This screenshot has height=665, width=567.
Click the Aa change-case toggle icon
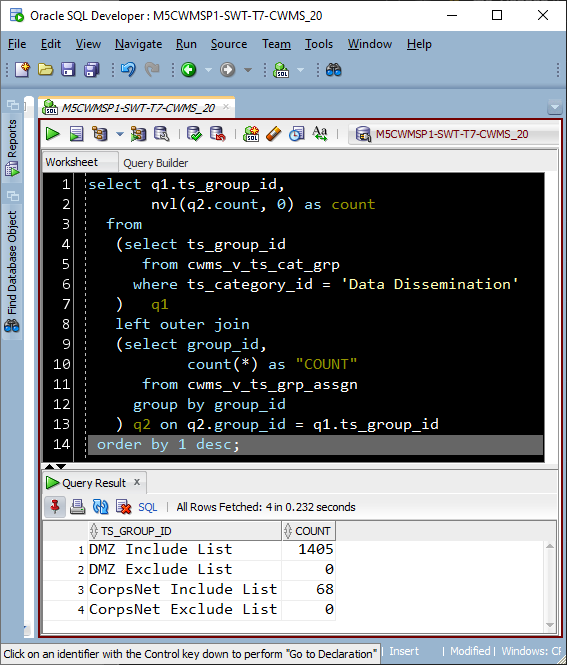click(x=320, y=134)
